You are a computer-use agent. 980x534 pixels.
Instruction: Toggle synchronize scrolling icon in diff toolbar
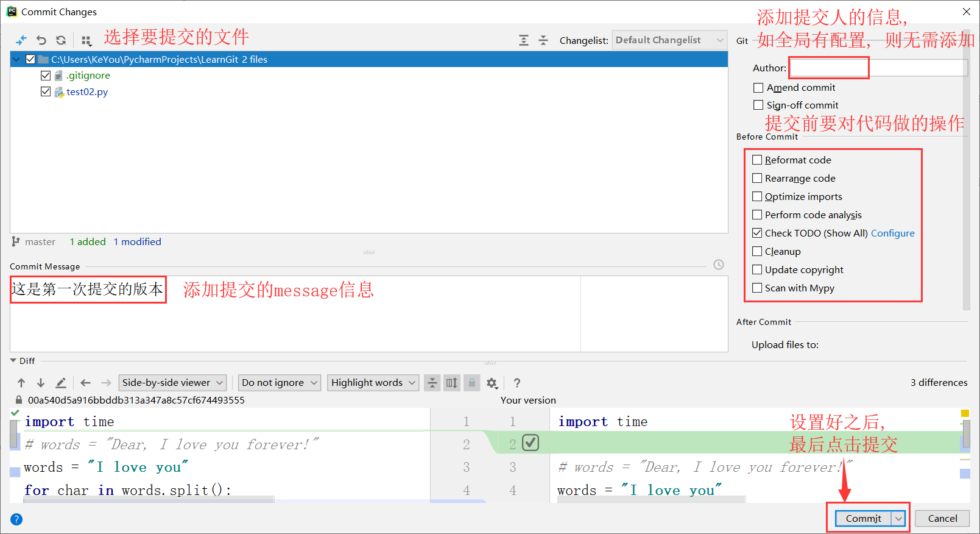pyautogui.click(x=452, y=383)
